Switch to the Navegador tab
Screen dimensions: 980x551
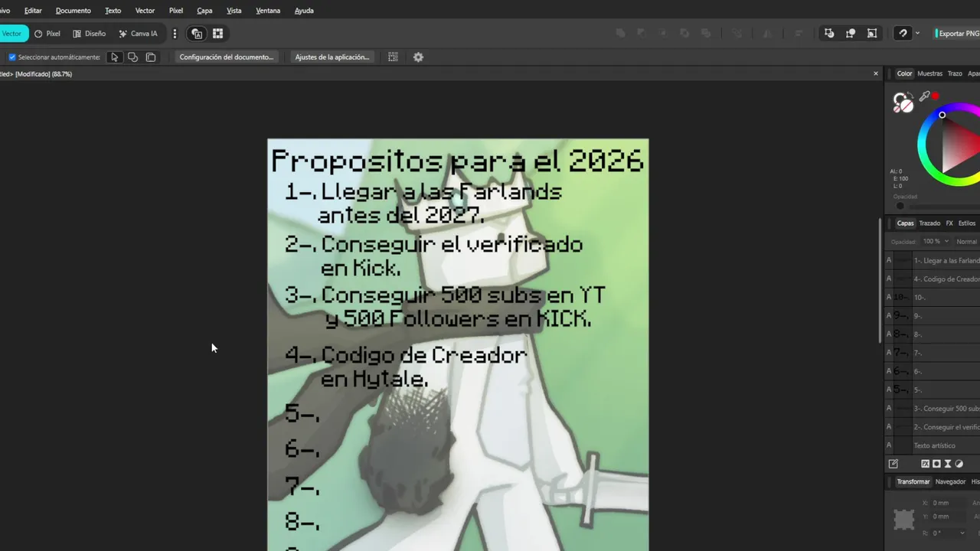(x=950, y=482)
